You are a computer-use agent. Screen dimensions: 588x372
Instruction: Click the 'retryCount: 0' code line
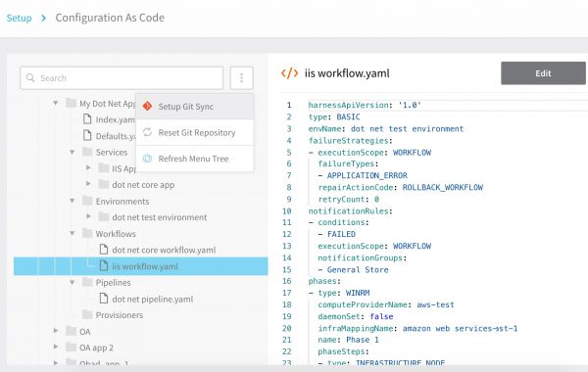(x=348, y=200)
